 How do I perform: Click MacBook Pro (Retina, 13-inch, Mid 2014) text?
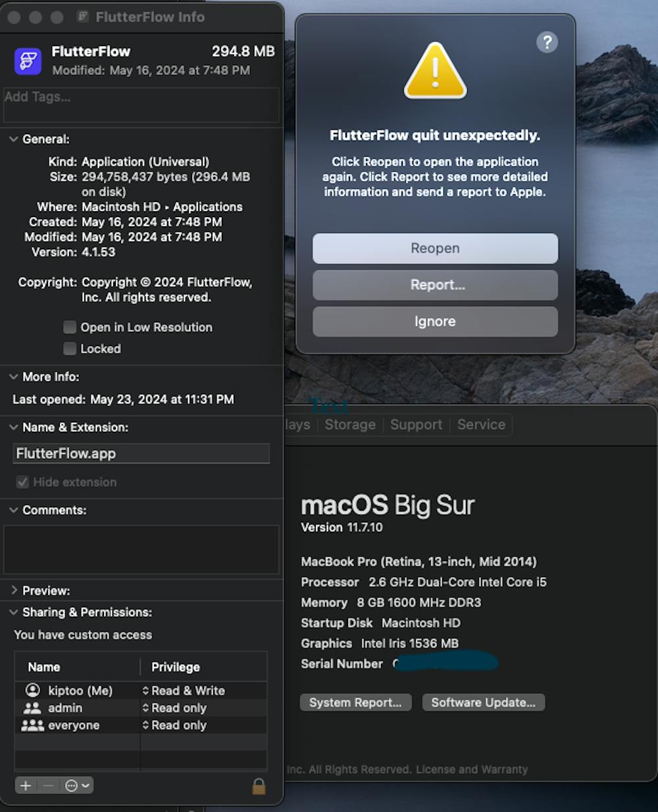click(418, 562)
